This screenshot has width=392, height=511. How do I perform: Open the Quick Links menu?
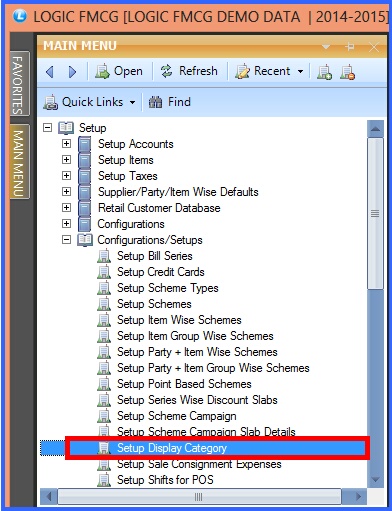89,102
